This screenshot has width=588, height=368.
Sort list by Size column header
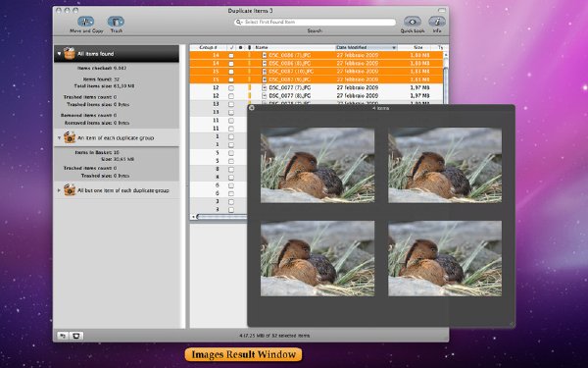(417, 47)
